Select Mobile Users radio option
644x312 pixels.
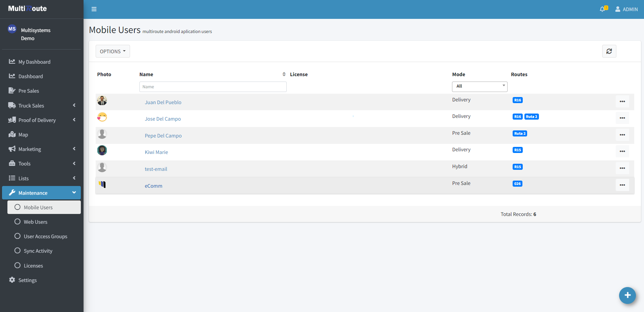[17, 207]
